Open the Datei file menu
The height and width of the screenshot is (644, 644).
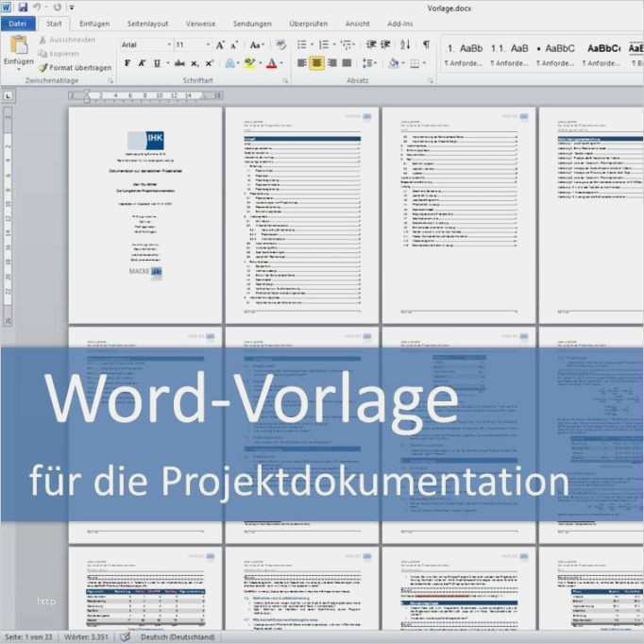click(x=18, y=24)
